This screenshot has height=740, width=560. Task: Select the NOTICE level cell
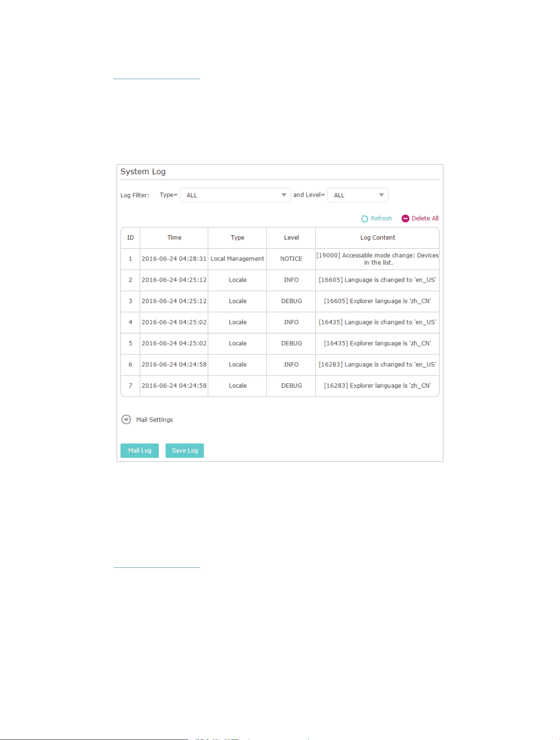coord(291,259)
